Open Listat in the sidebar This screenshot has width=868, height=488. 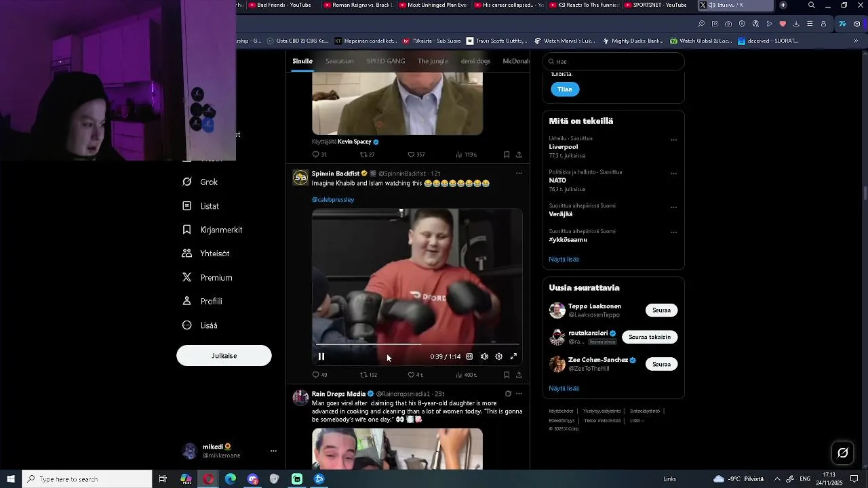(201, 206)
